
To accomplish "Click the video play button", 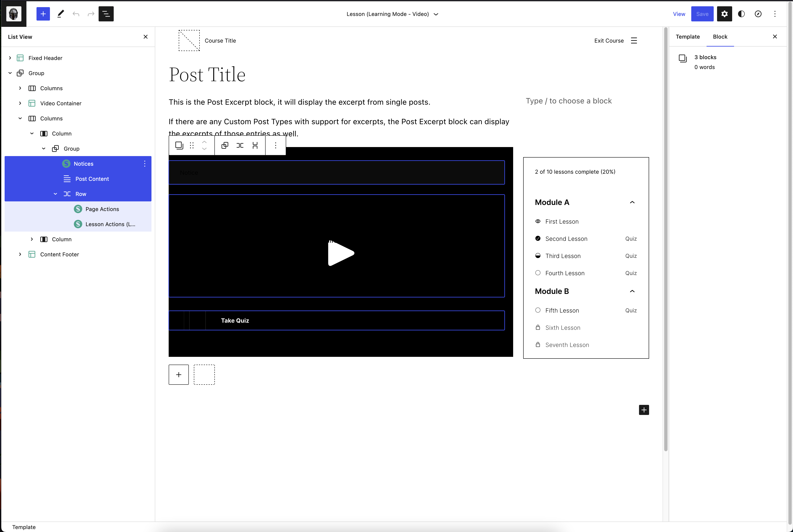I will coord(340,253).
